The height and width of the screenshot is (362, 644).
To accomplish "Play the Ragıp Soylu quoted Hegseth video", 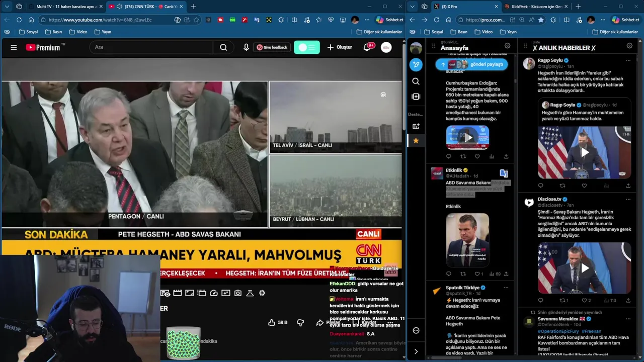I will 585,152.
